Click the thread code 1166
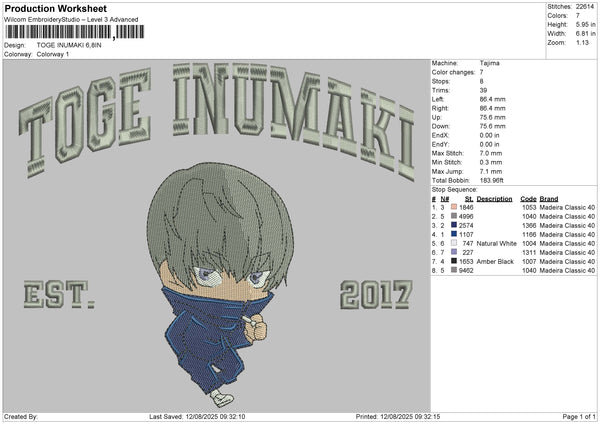The image size is (600, 424). [529, 235]
